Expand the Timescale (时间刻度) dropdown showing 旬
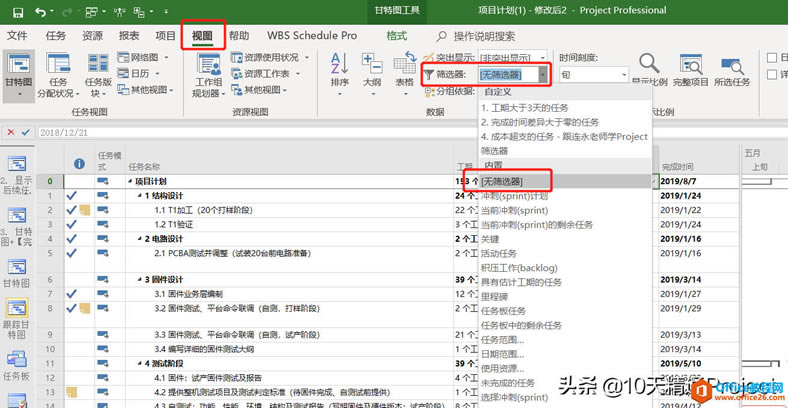This screenshot has width=788, height=408. pos(625,75)
